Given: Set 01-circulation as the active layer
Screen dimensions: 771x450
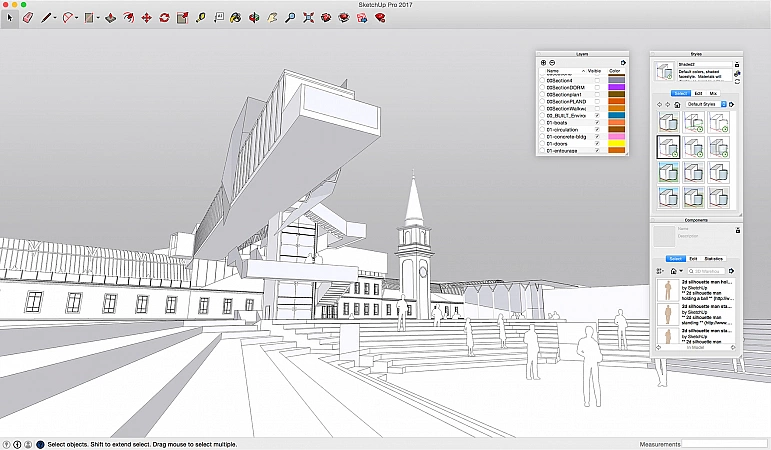Looking at the screenshot, I should point(542,129).
